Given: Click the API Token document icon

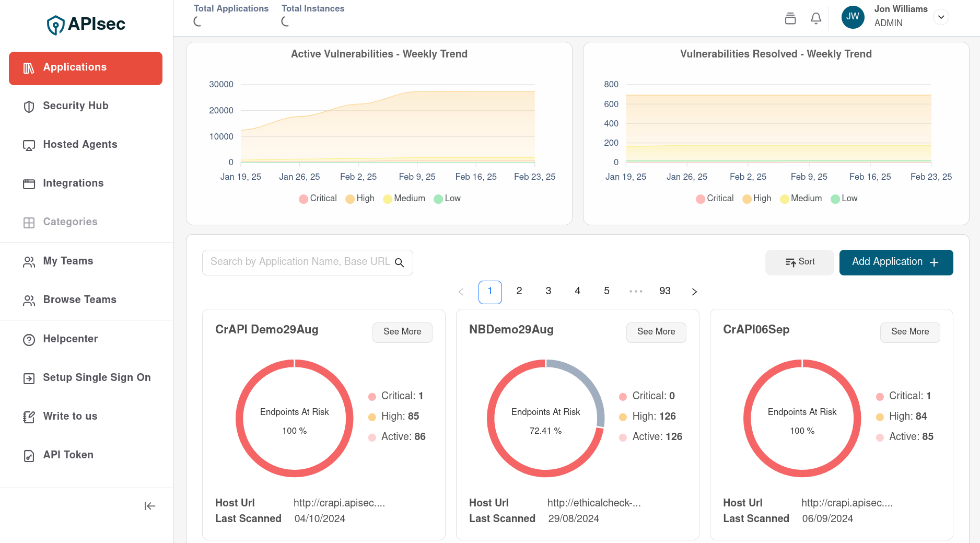Looking at the screenshot, I should pyautogui.click(x=29, y=456).
